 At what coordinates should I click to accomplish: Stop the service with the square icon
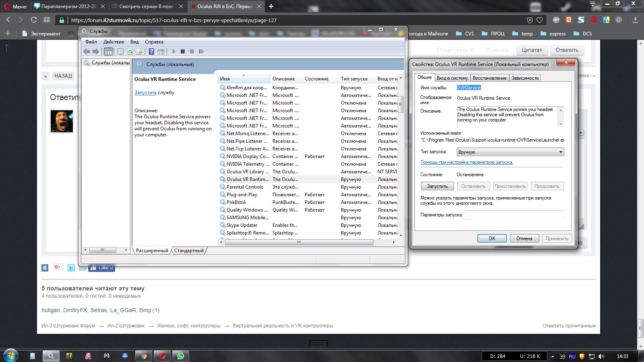(183, 51)
